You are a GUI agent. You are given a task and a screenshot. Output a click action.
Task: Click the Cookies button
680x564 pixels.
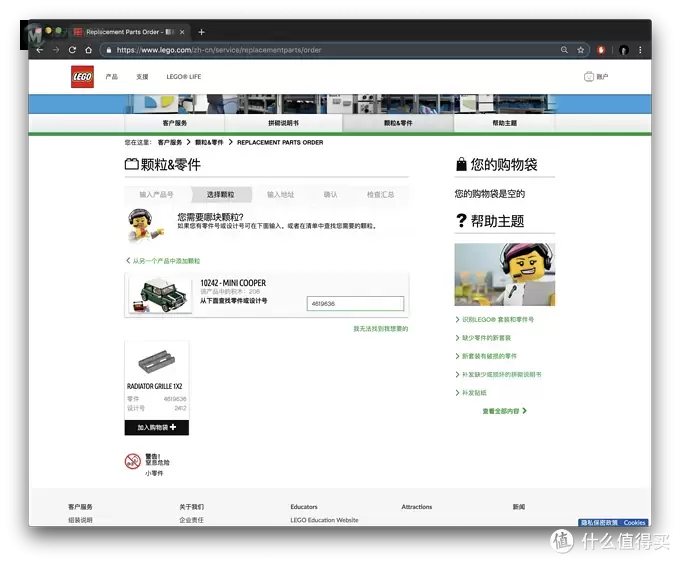click(634, 523)
